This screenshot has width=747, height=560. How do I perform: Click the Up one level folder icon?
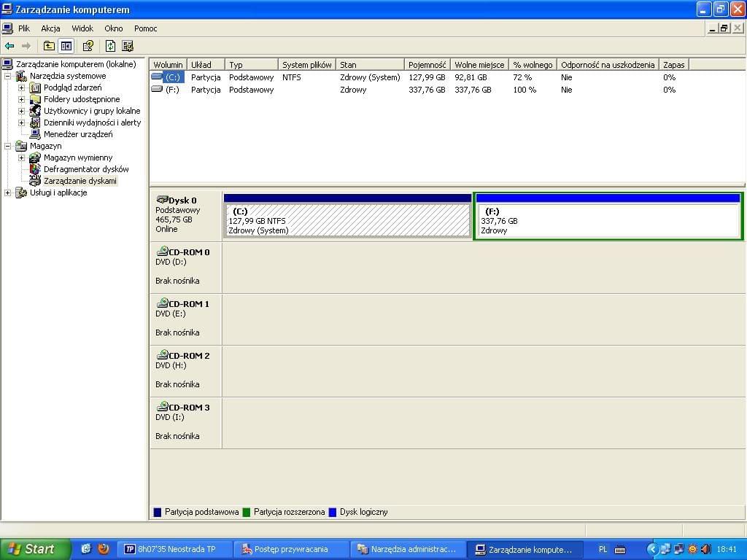tap(49, 46)
